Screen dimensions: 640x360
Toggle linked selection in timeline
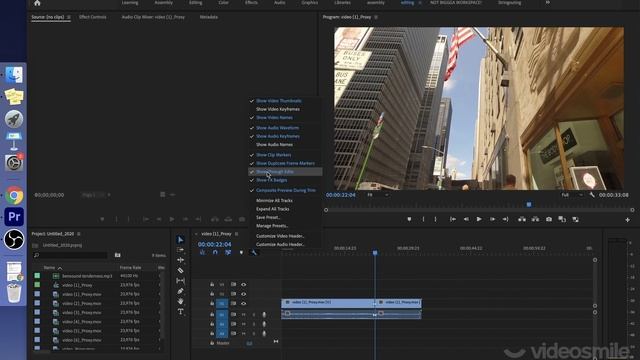point(228,253)
